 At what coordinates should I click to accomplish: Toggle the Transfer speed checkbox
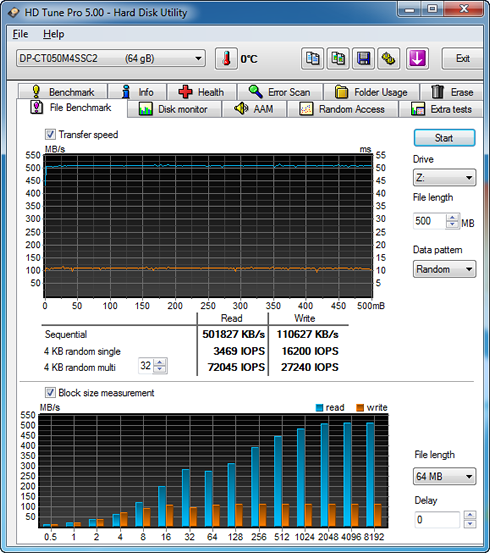pyautogui.click(x=50, y=134)
